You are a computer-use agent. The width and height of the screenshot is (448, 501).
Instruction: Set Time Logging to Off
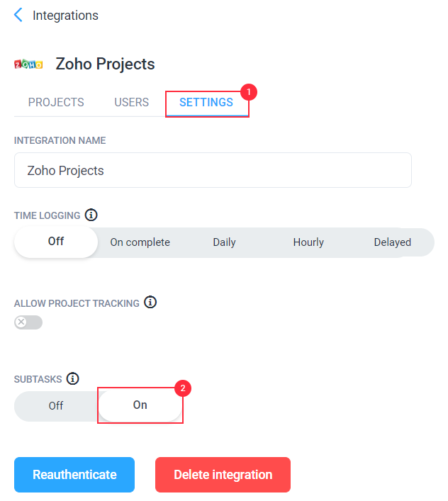point(56,242)
